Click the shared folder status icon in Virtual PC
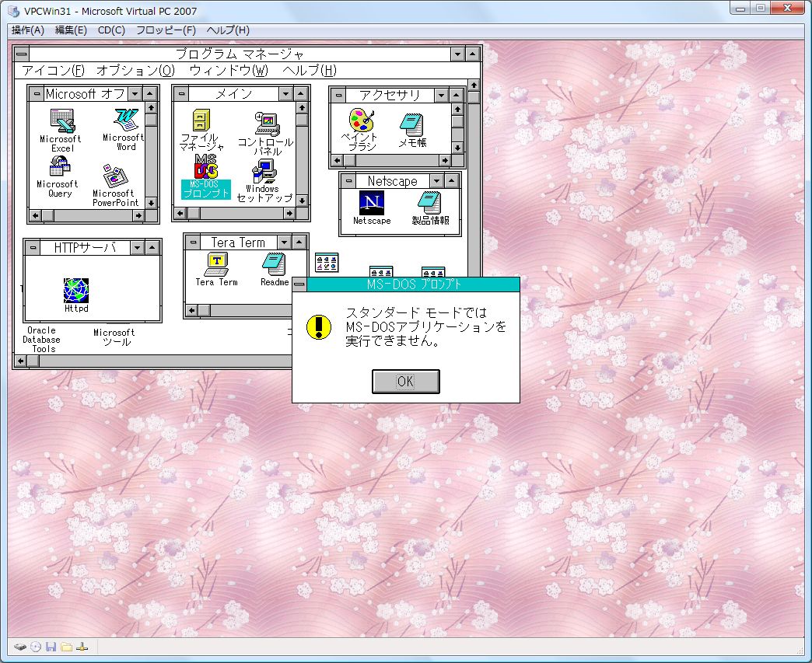This screenshot has width=812, height=663. 66,647
